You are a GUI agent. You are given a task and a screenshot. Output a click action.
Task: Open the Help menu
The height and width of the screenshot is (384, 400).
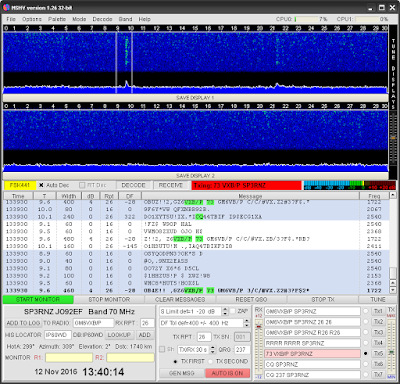(x=144, y=19)
